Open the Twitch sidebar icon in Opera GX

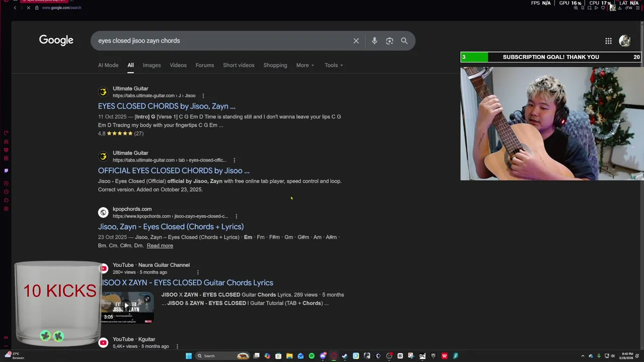(6, 170)
